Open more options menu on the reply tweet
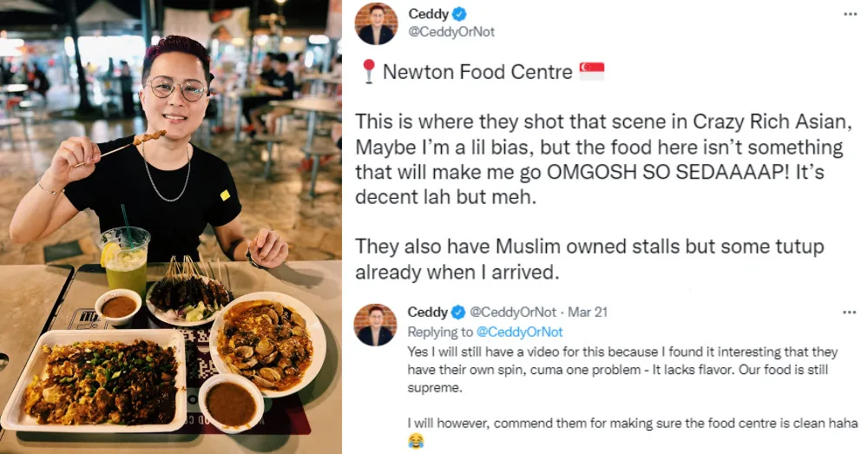The image size is (868, 454). (x=851, y=311)
